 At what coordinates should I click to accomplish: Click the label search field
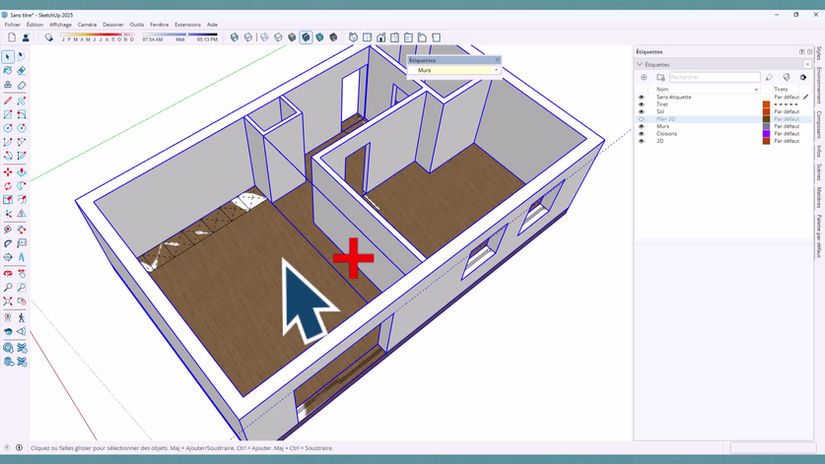click(715, 77)
